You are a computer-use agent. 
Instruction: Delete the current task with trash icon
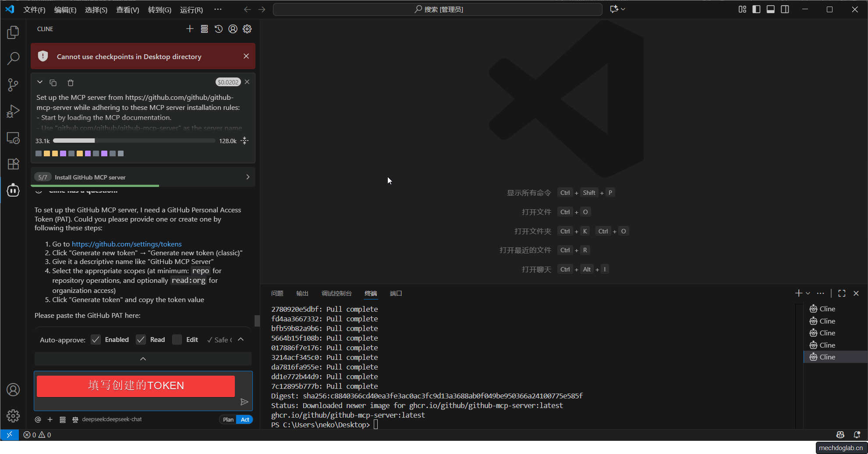71,83
